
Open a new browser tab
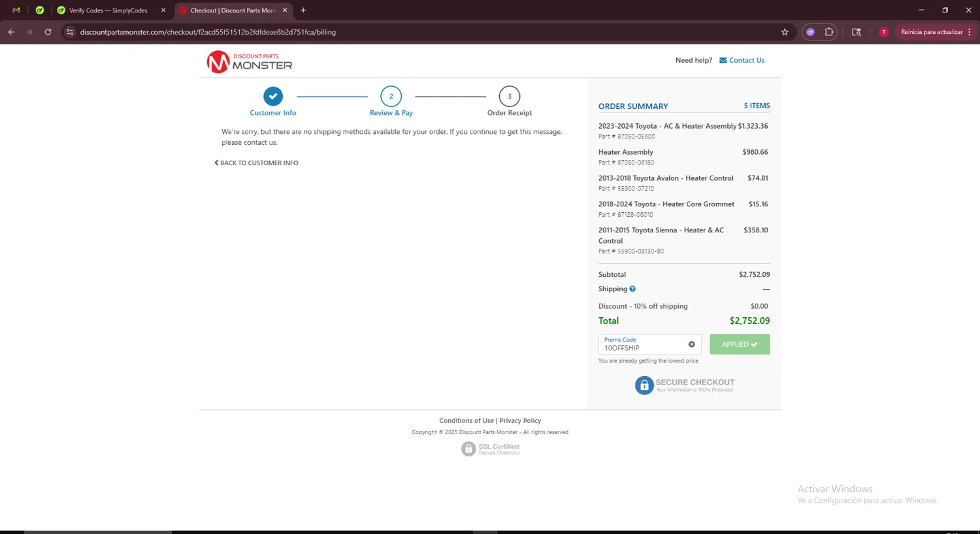[x=303, y=10]
